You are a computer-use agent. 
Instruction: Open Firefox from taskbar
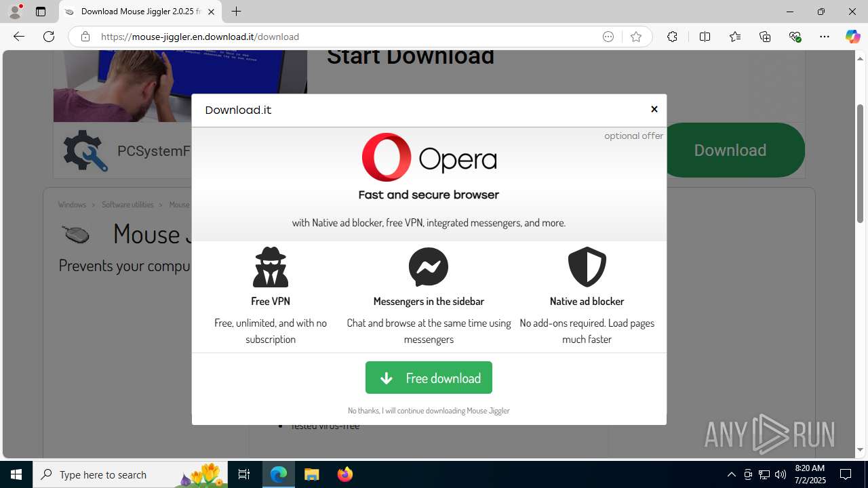click(x=345, y=474)
